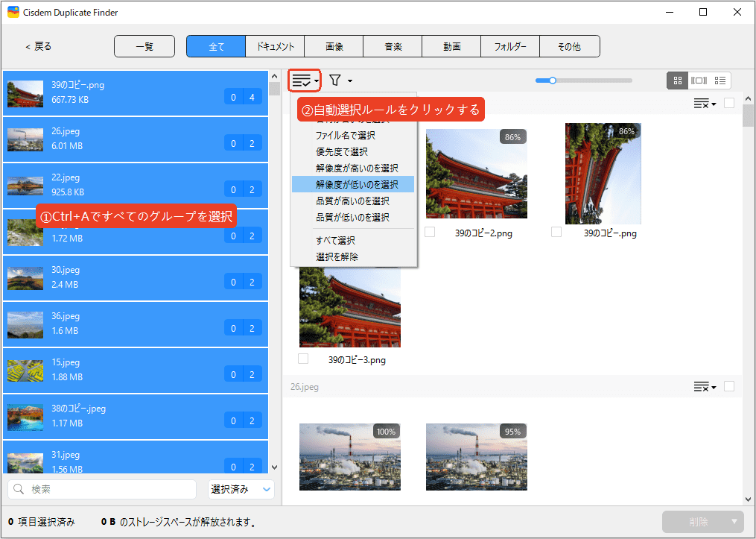Image resolution: width=756 pixels, height=539 pixels.
Task: Expand the filter dropdown arrow
Action: (x=350, y=81)
